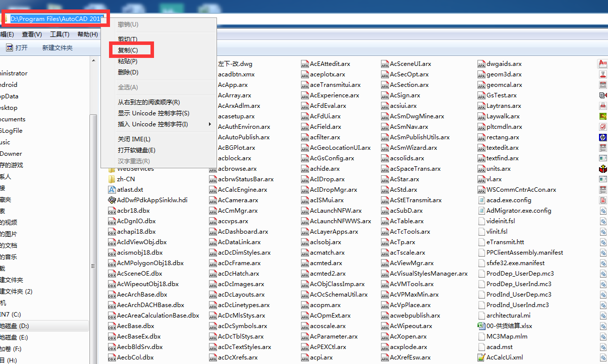This screenshot has width=608, height=364.
Task: Select the AcCamera.arx ARX icon
Action: [213, 200]
